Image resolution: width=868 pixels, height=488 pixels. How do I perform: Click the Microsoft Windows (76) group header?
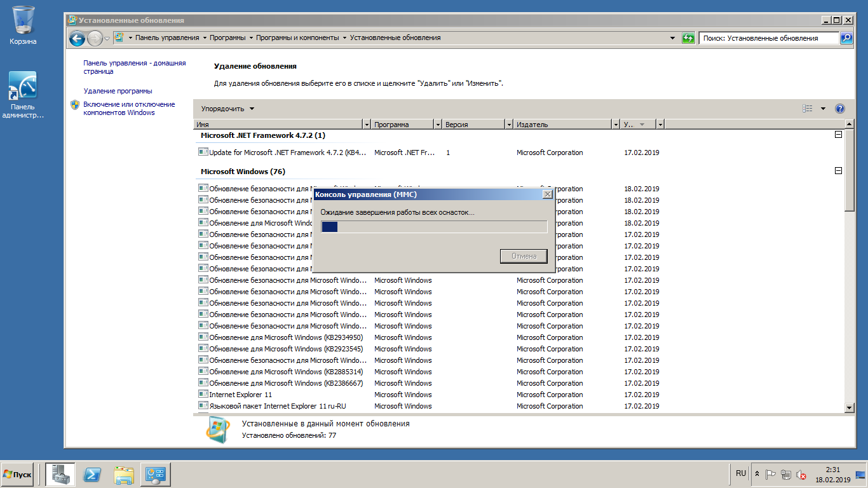click(243, 172)
